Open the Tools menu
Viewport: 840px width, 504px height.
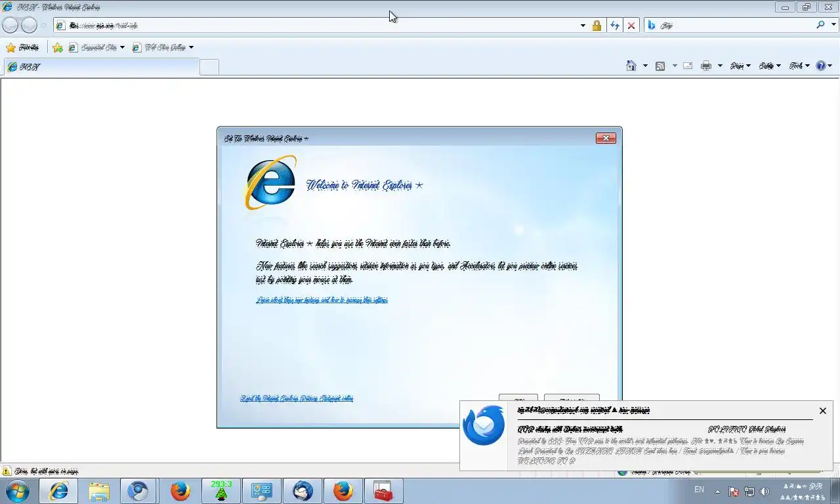[799, 66]
